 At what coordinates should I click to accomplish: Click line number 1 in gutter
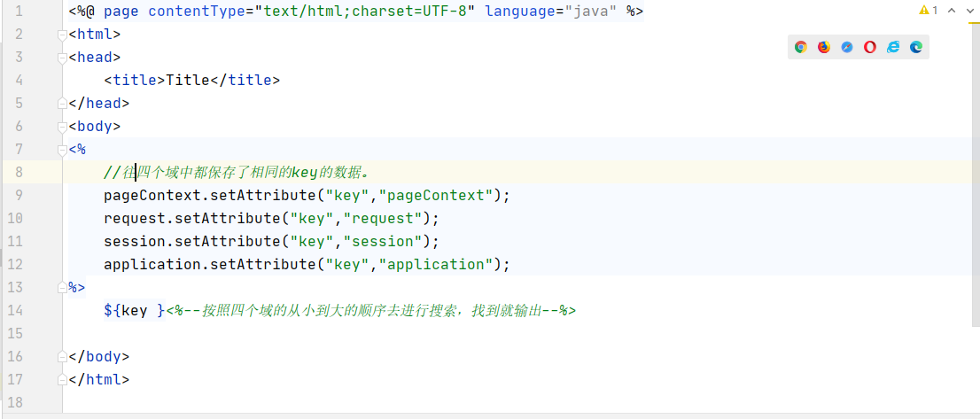[x=18, y=12]
